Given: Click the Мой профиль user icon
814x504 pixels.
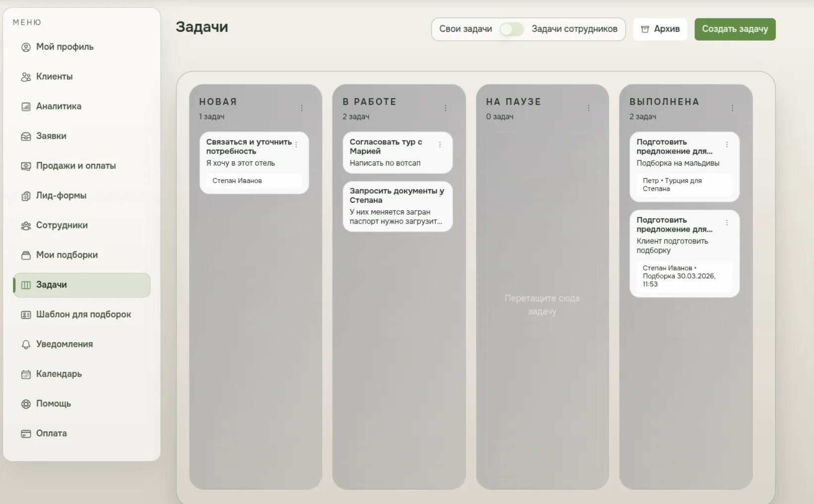Looking at the screenshot, I should (x=26, y=47).
